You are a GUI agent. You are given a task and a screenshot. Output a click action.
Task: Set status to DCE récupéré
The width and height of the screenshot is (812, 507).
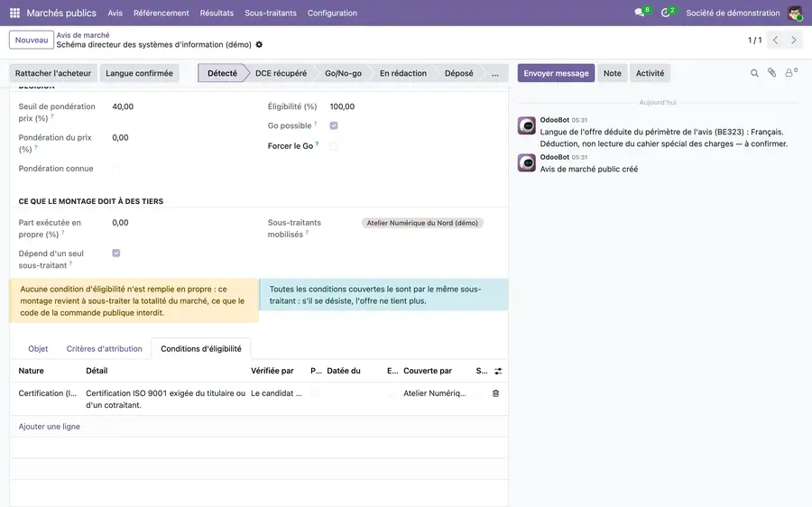pos(281,73)
